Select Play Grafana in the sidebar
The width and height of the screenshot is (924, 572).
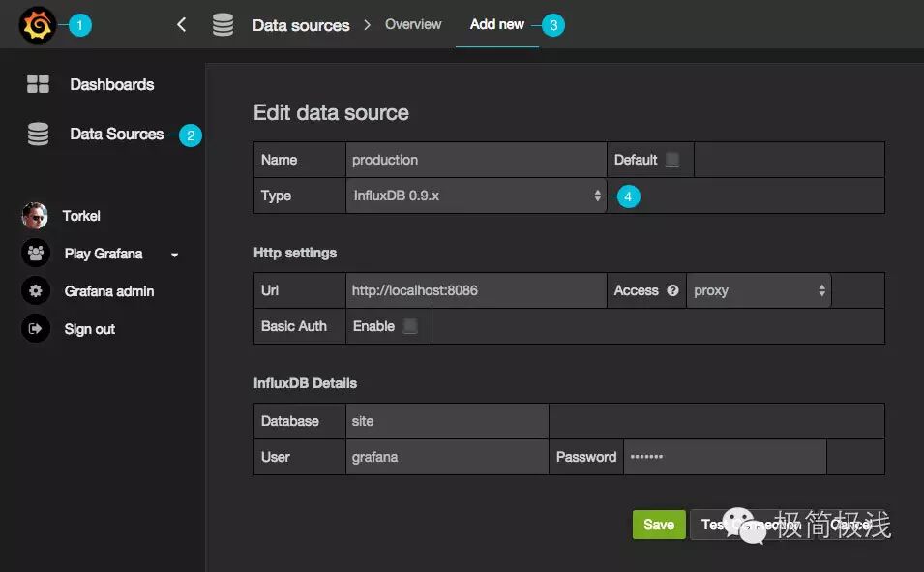point(104,254)
